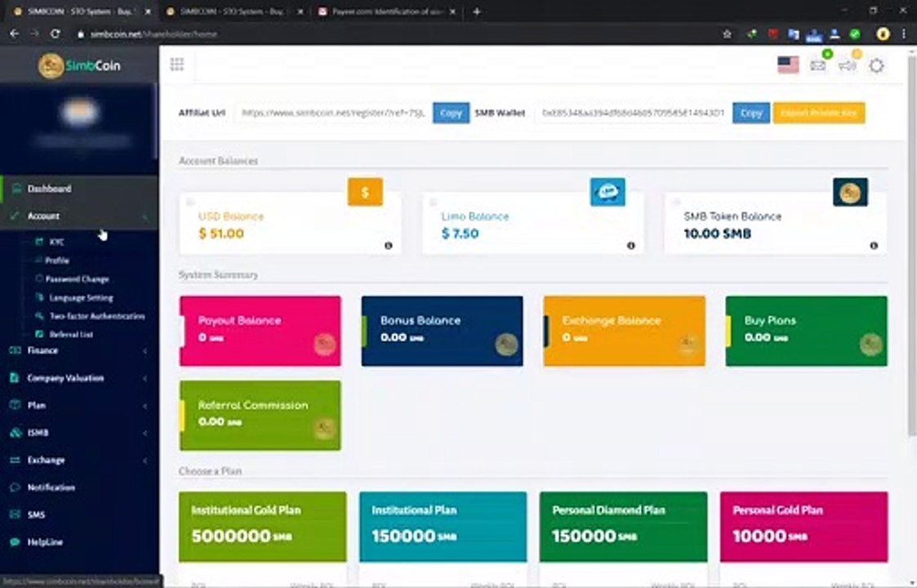Screen dimensions: 917x588
Task: Open the KYC submenu item
Action: pos(56,242)
